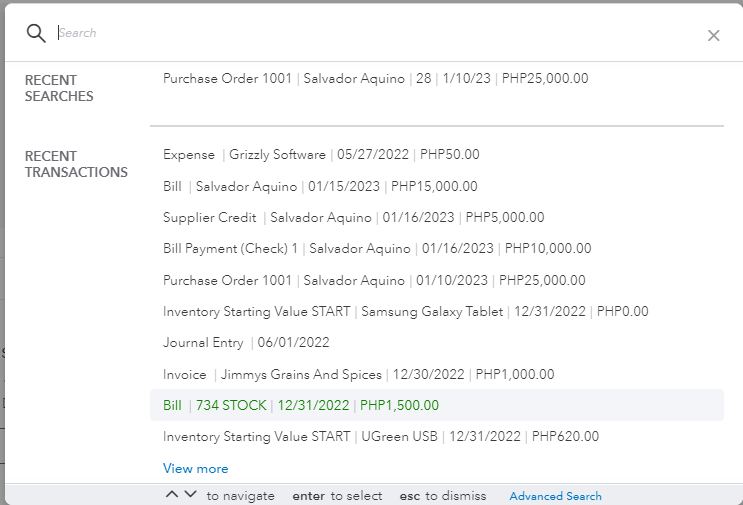Open UGreen USB inventory starting value
743x505 pixels.
(381, 436)
